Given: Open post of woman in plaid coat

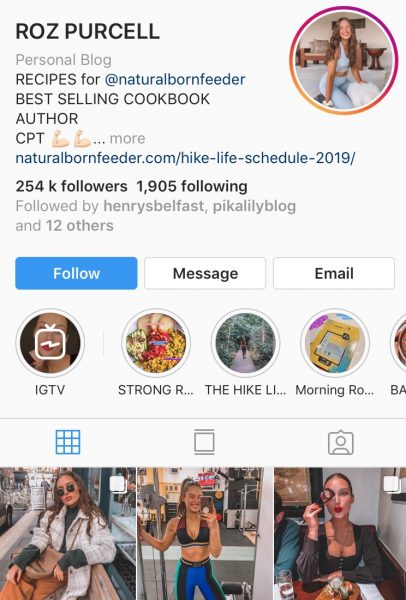Looking at the screenshot, I should [x=68, y=533].
